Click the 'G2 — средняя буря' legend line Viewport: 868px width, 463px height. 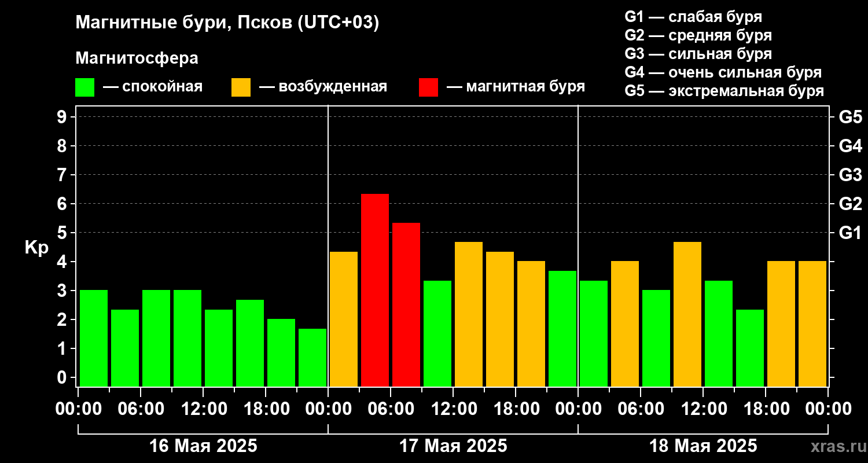[x=698, y=35]
